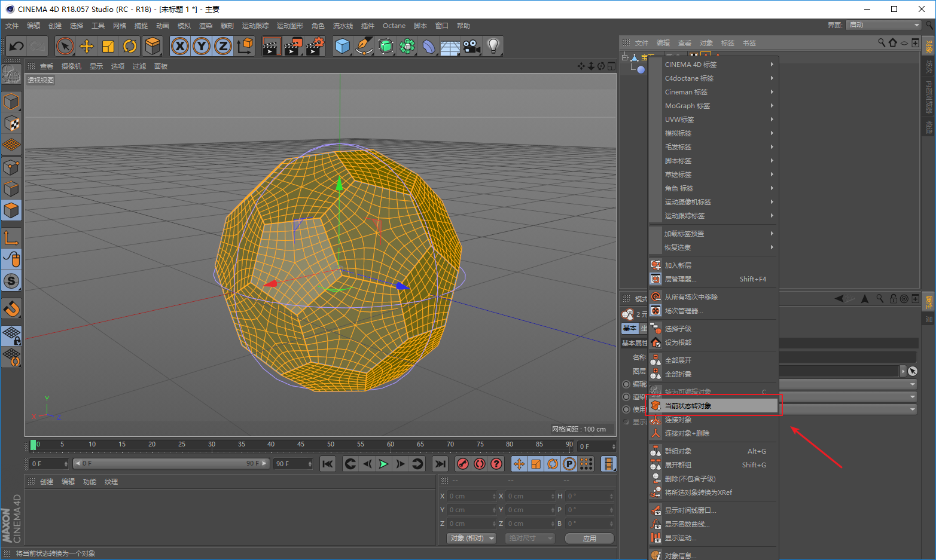Switch the coordinate system icon

(x=245, y=46)
